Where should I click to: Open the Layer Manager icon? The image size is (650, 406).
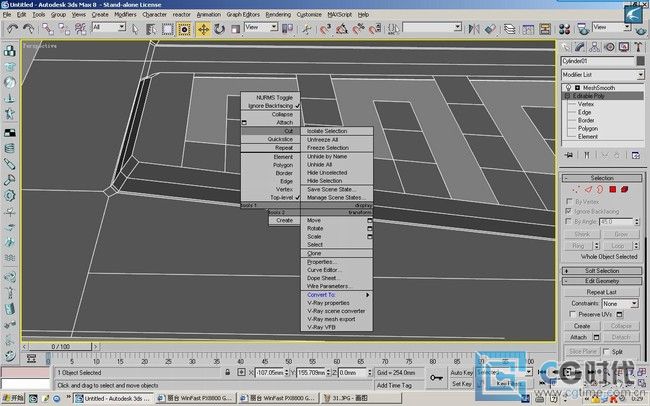pyautogui.click(x=509, y=29)
